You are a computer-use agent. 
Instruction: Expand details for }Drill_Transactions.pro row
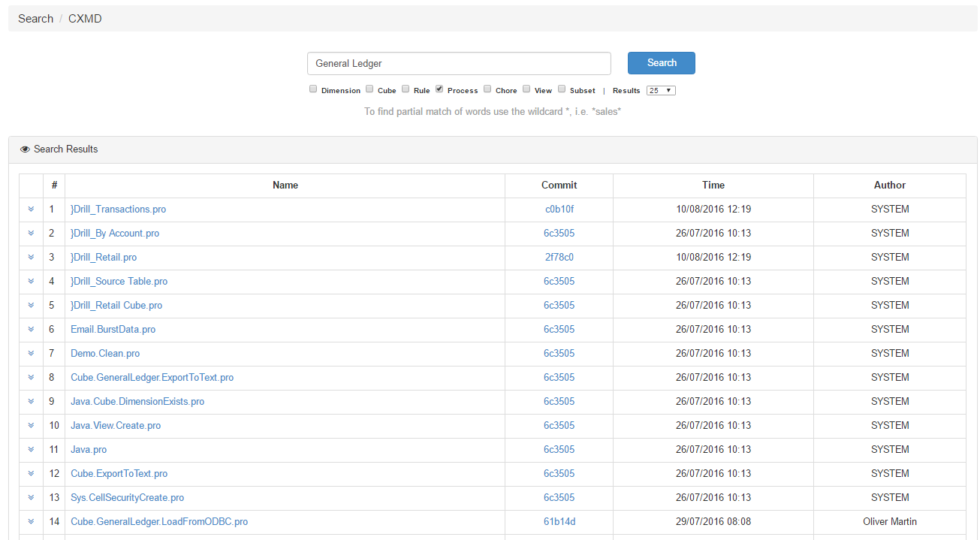point(31,209)
